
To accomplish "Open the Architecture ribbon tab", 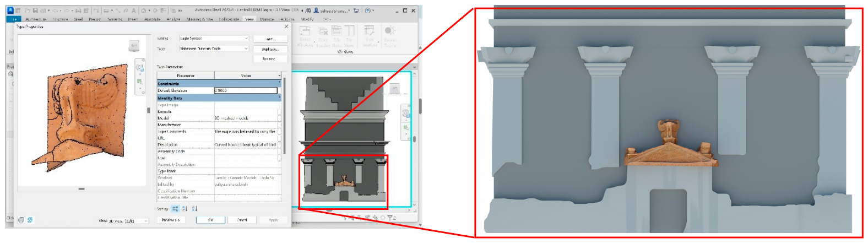I will [36, 19].
